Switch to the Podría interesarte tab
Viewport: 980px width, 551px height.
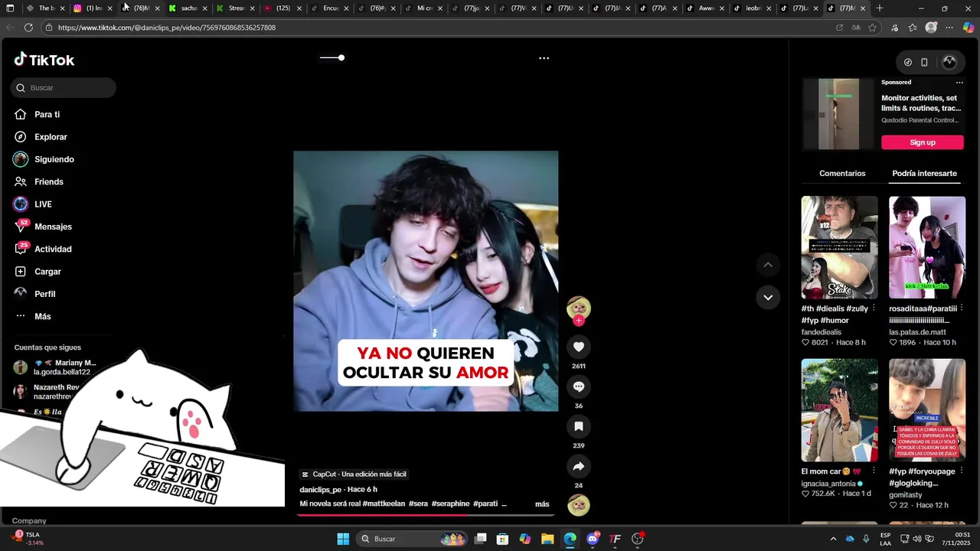[924, 174]
